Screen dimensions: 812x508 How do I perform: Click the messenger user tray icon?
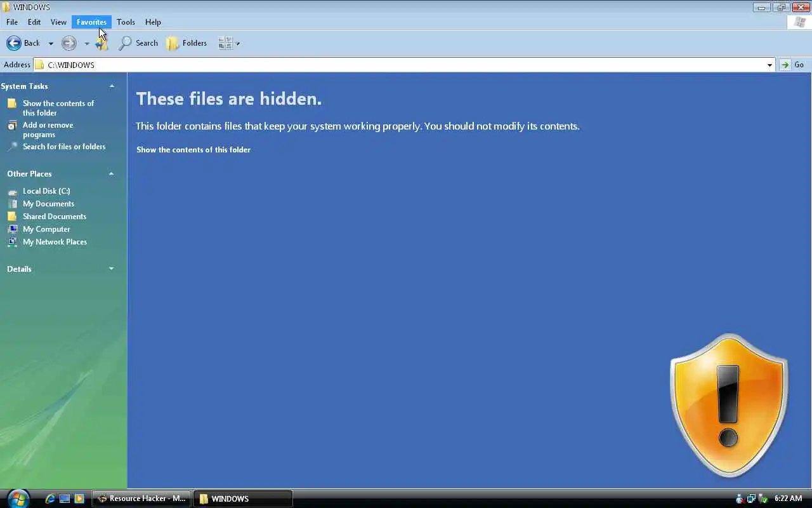tap(740, 499)
